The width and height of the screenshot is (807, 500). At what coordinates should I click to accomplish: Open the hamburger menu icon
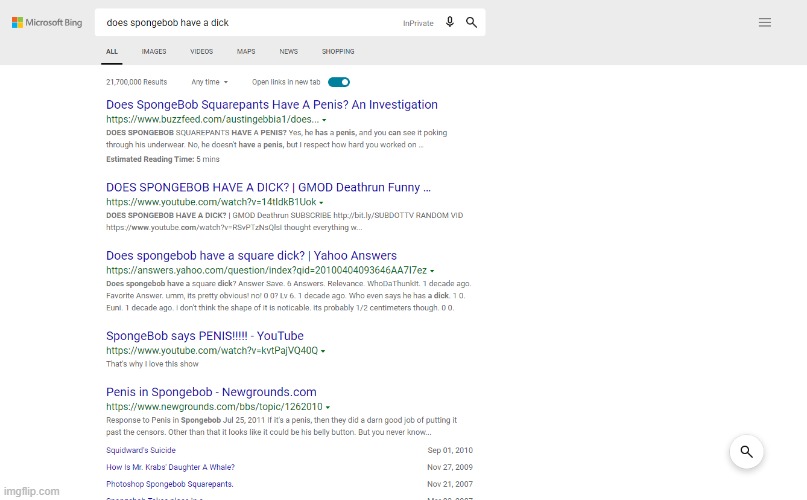click(x=765, y=22)
